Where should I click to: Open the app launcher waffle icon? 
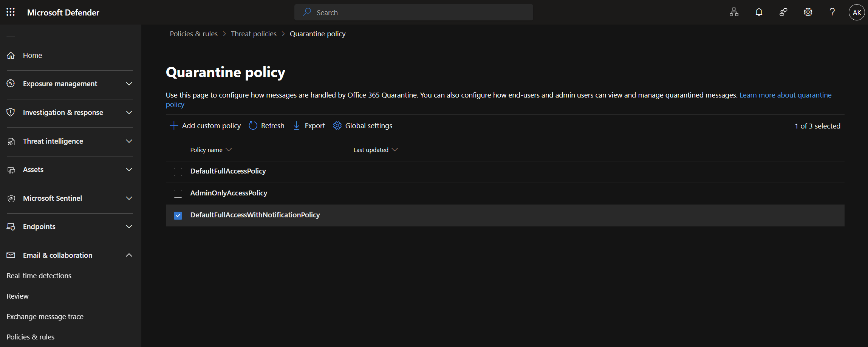pyautogui.click(x=11, y=12)
